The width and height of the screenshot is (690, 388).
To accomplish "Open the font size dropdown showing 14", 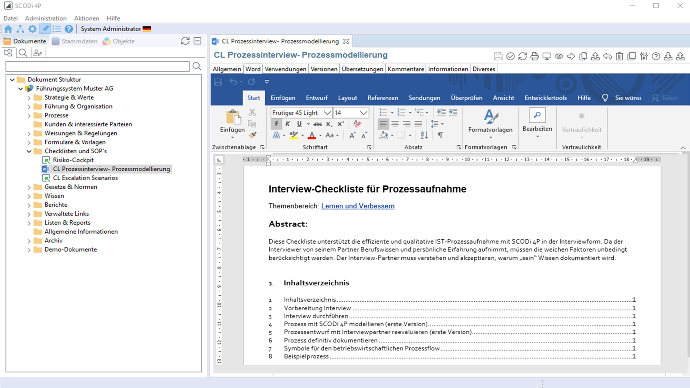I will (363, 113).
